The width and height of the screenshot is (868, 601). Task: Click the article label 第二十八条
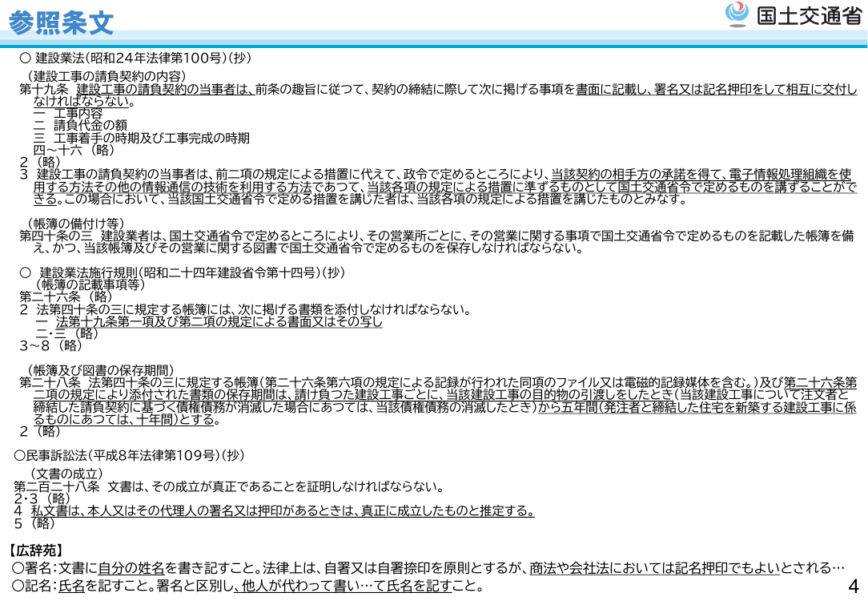pyautogui.click(x=50, y=383)
